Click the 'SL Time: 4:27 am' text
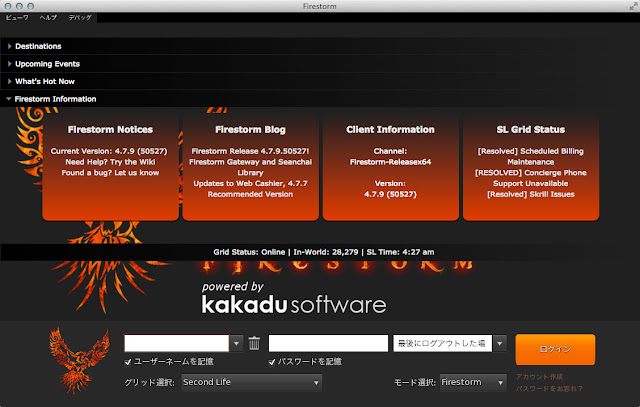 (400, 252)
